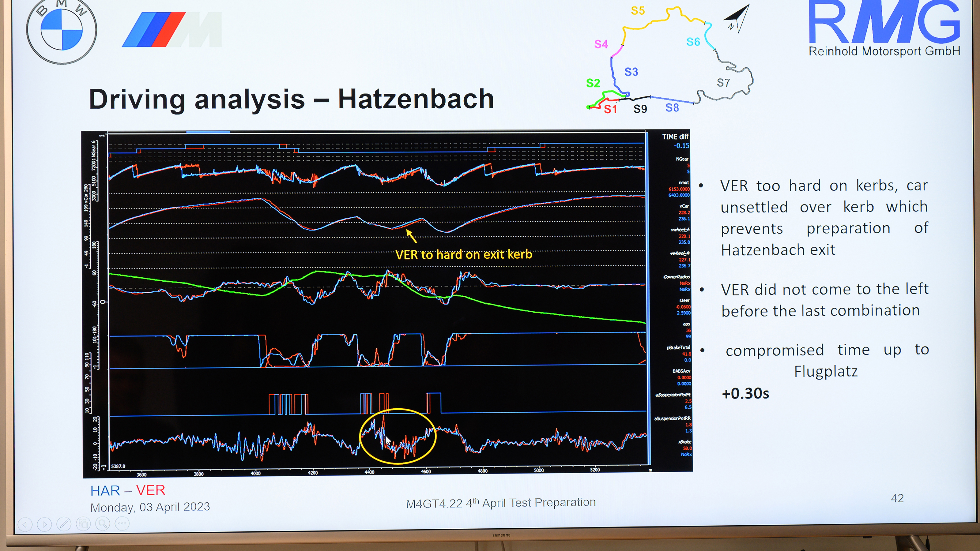Click the BMW M stripes logo

point(172,29)
